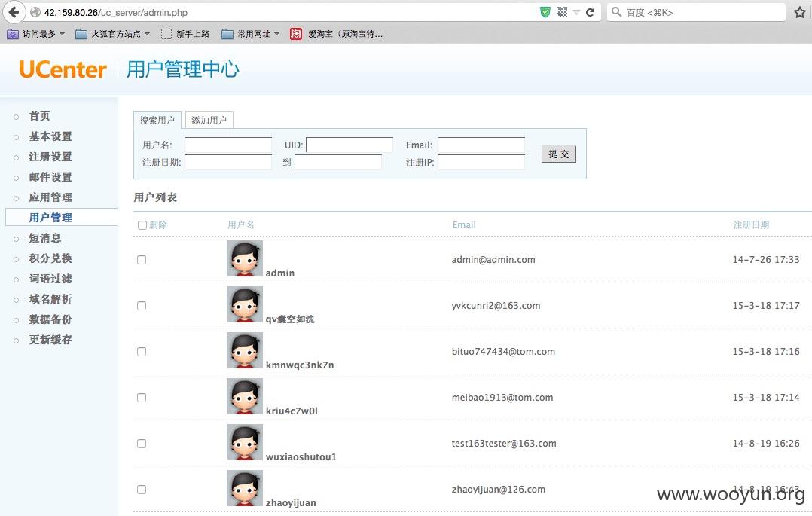Image resolution: width=812 pixels, height=516 pixels.
Task: Expand the 火狐官方站点 bookmark folder
Action: [112, 34]
